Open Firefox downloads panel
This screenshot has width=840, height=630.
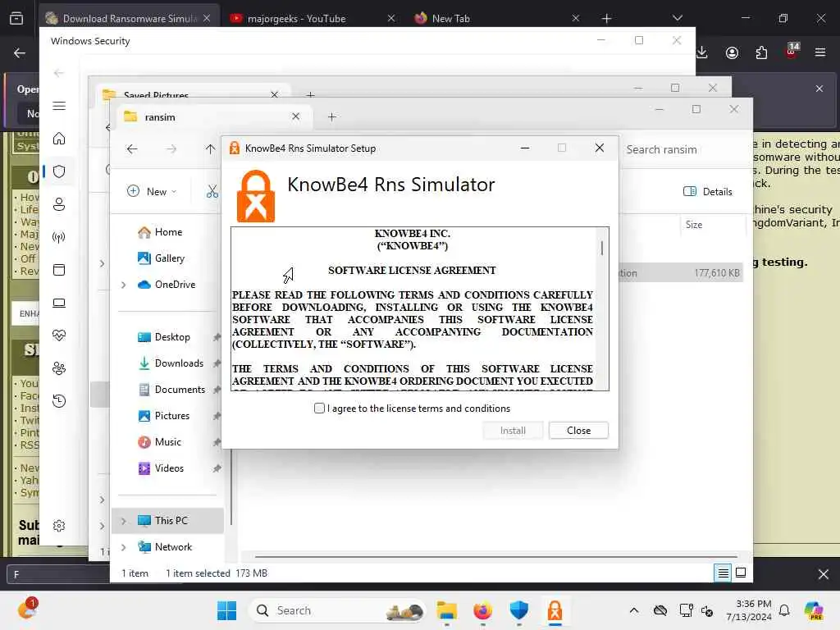702,52
